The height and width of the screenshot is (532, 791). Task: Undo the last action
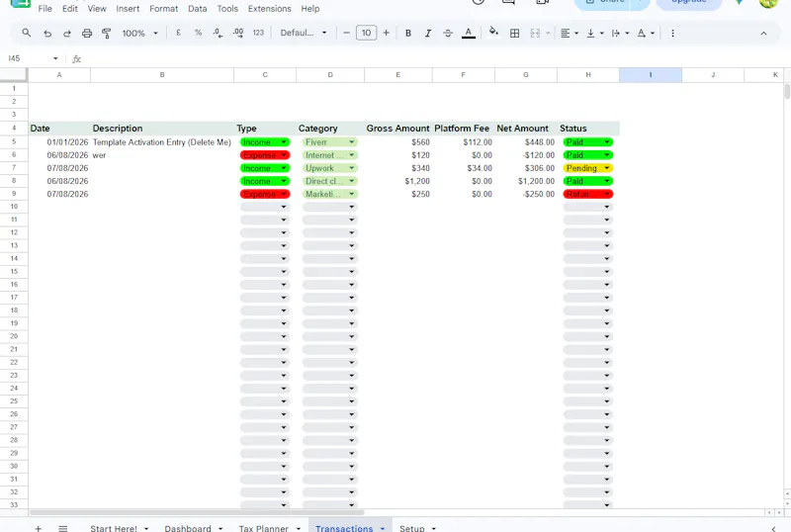(x=47, y=34)
